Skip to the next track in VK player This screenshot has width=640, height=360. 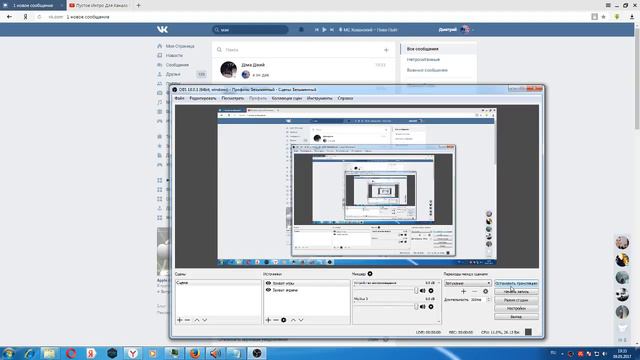pyautogui.click(x=332, y=29)
